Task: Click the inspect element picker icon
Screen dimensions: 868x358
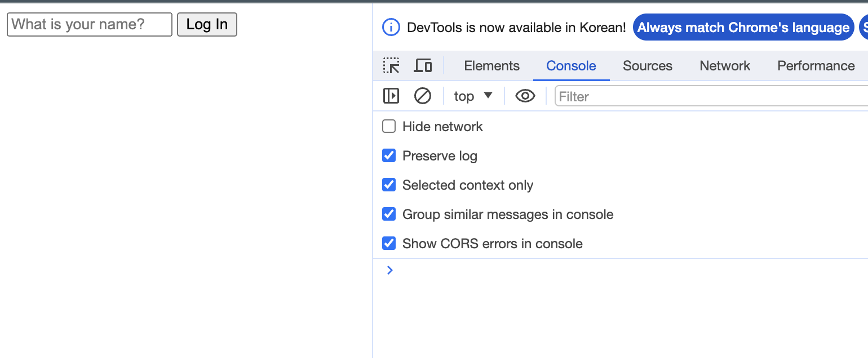Action: (391, 66)
